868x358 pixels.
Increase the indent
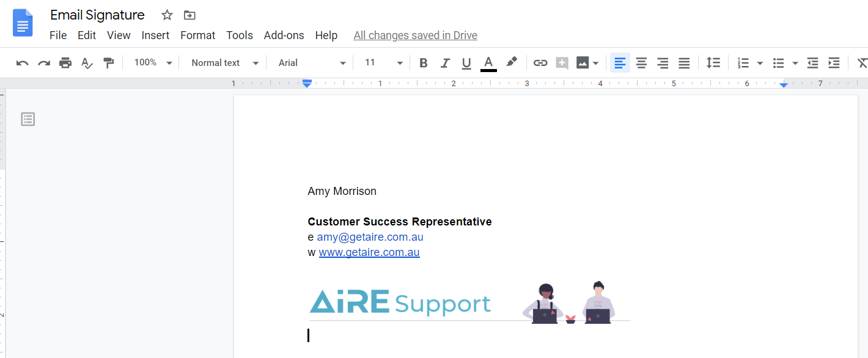point(834,62)
